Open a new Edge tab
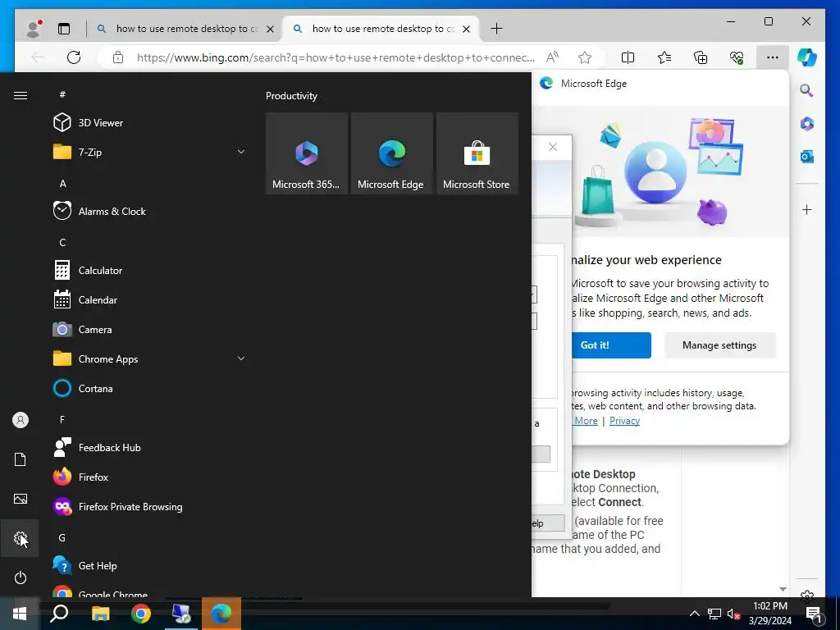Viewport: 840px width, 630px height. 496,29
